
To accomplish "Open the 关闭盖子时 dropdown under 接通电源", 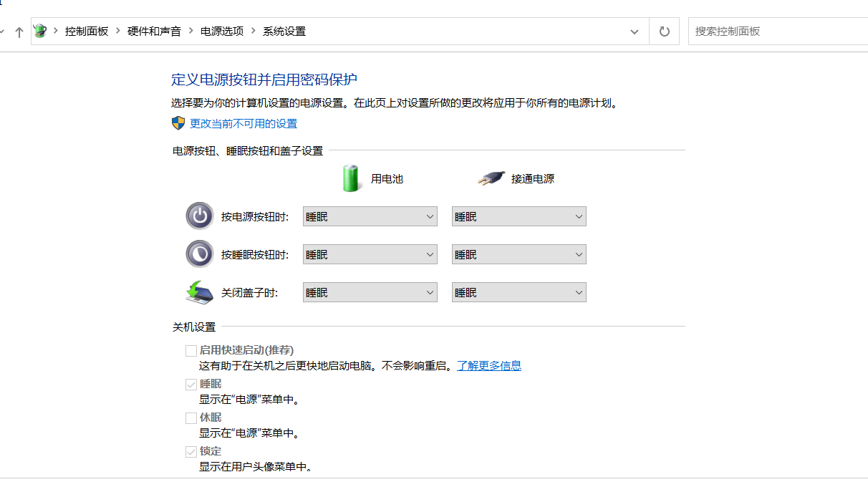I will [519, 292].
